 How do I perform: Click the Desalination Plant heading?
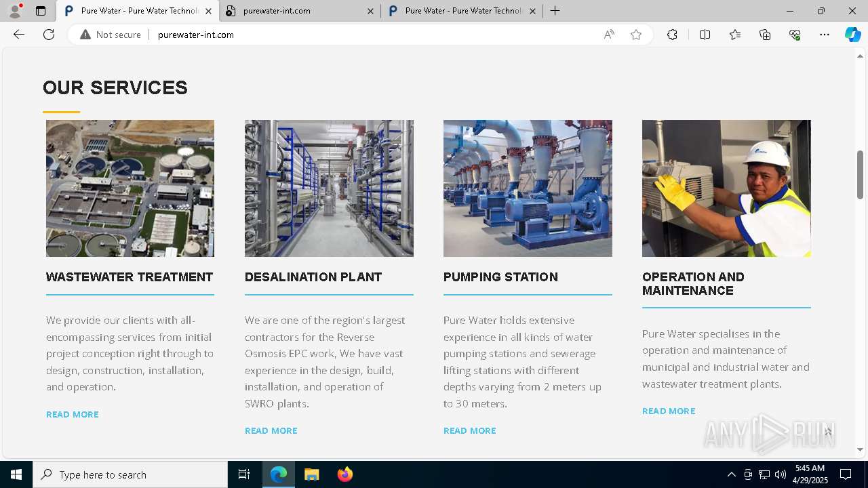click(313, 277)
